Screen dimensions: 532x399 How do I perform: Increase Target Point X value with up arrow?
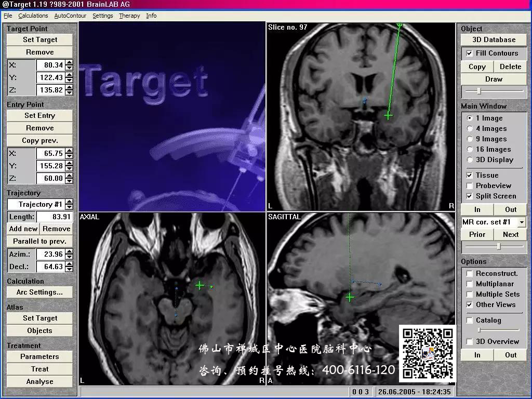[x=69, y=62]
